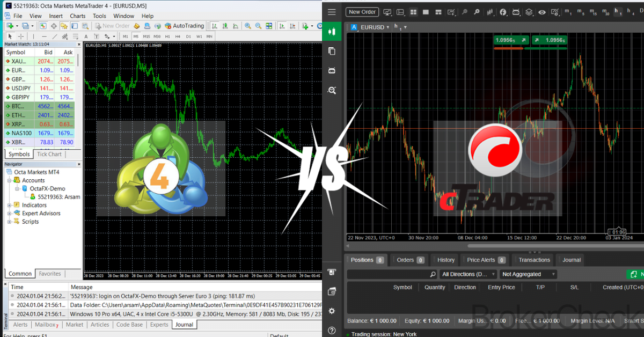
Task: Toggle the eye viewing options in cTrader toolbar
Action: (542, 12)
